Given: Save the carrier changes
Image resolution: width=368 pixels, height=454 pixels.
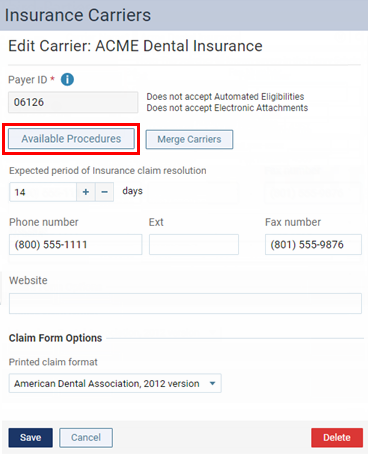Looking at the screenshot, I should point(31,438).
